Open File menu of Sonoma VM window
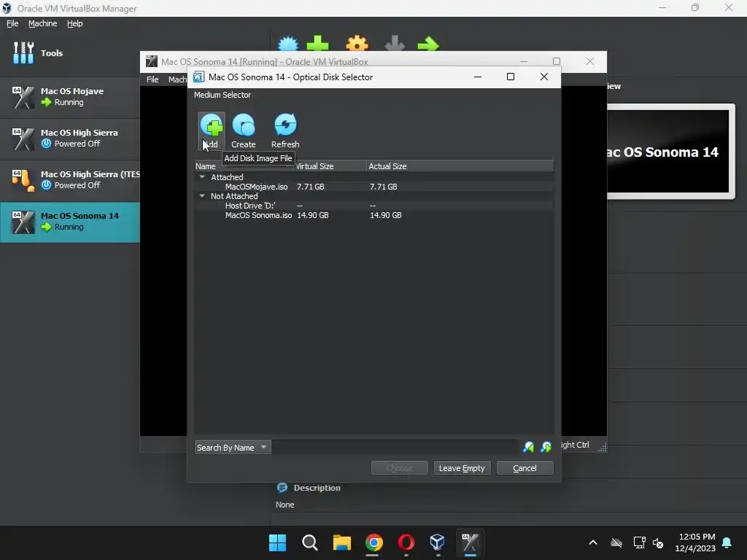The image size is (747, 560). click(152, 79)
